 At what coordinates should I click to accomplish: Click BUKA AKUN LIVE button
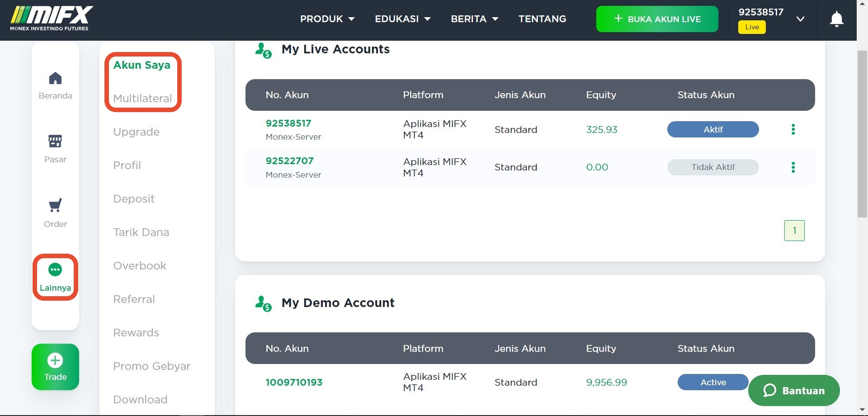click(657, 19)
